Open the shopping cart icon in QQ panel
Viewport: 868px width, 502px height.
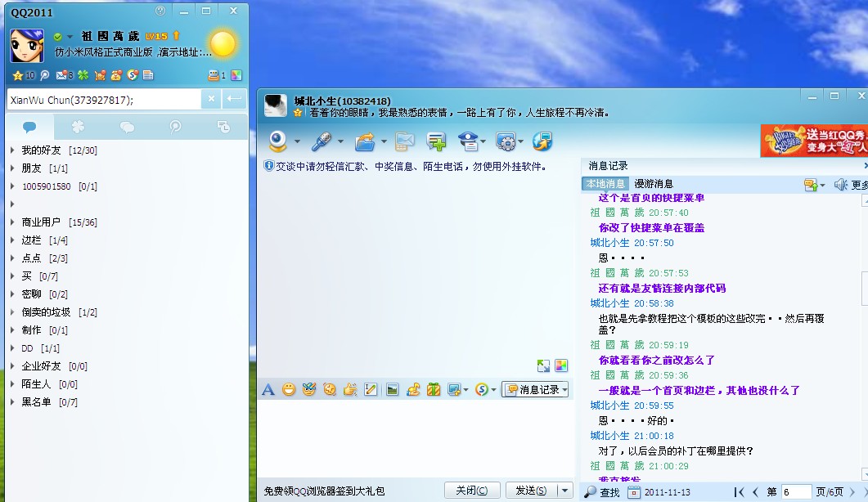click(100, 75)
